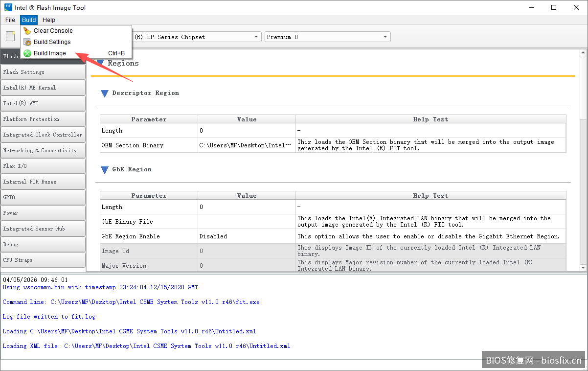Click the New file toolbar icon
Viewport: 588px width, 371px height.
(10, 37)
